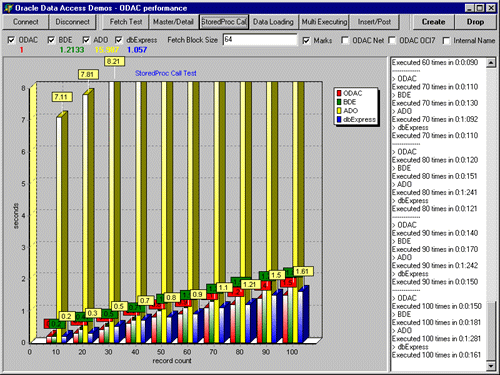Toggle the ODAC checkbox
Image resolution: width=500 pixels, height=375 pixels.
11,40
